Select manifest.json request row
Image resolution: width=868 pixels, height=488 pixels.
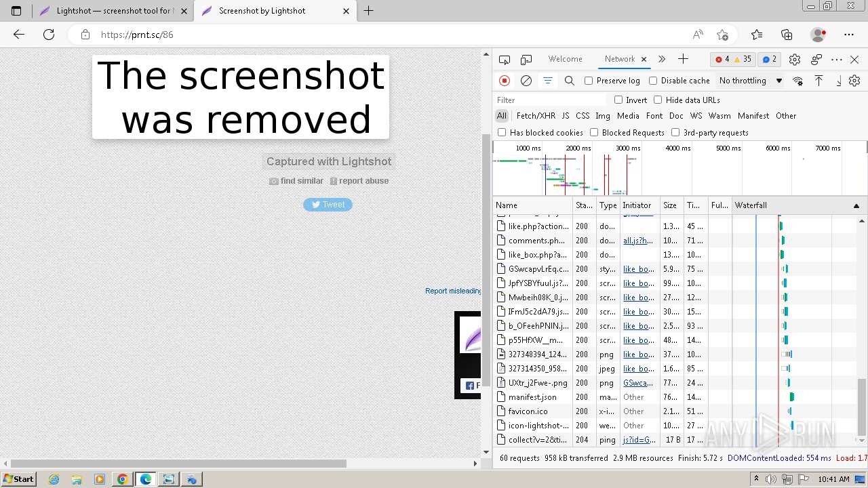[x=675, y=397]
